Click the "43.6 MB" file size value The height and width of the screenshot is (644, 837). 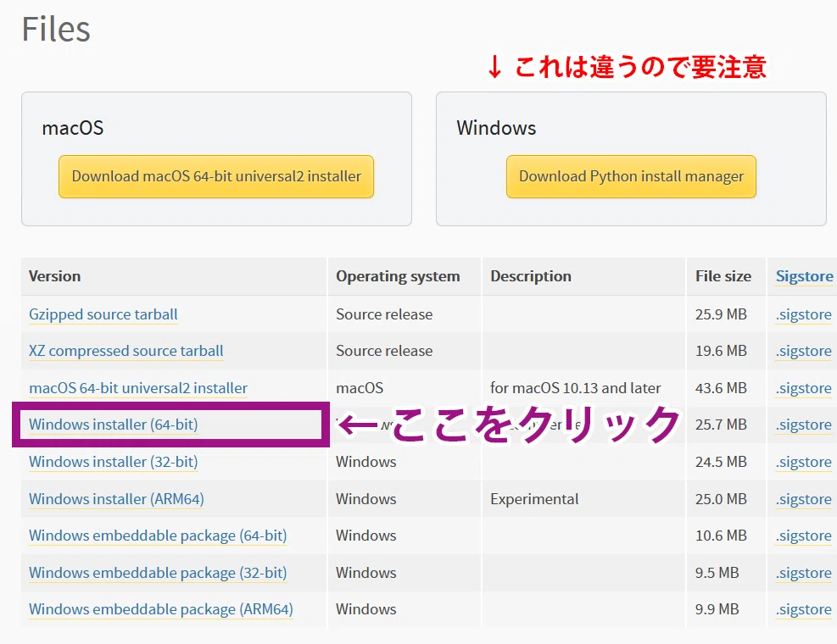click(x=721, y=388)
